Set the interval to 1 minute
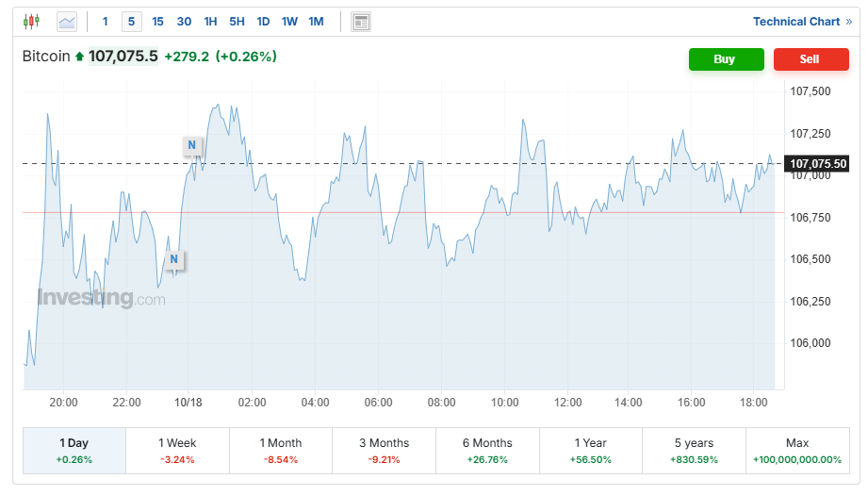This screenshot has height=495, width=868. click(105, 21)
